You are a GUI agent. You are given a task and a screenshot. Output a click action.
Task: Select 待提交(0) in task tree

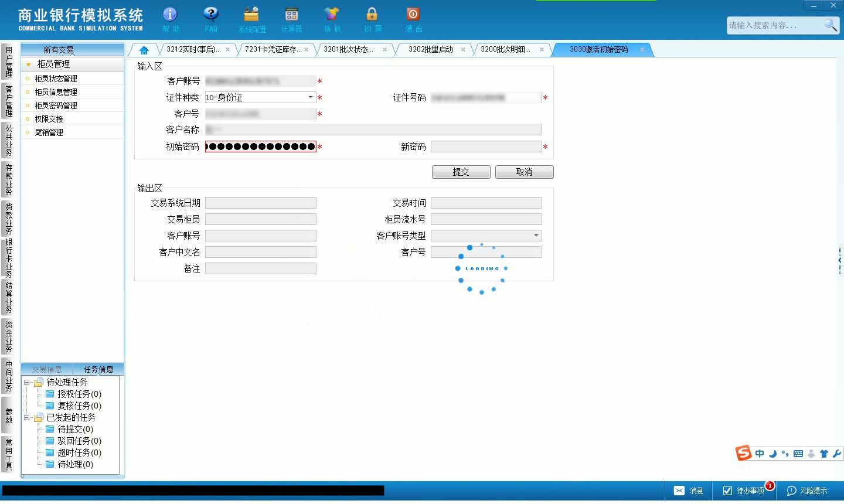point(75,429)
